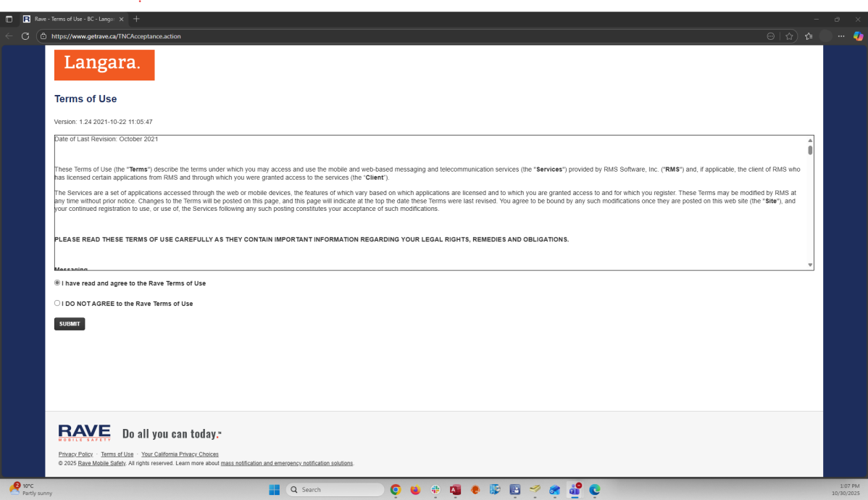This screenshot has height=500, width=868.
Task: Add this page to favorites (star icon)
Action: 789,36
